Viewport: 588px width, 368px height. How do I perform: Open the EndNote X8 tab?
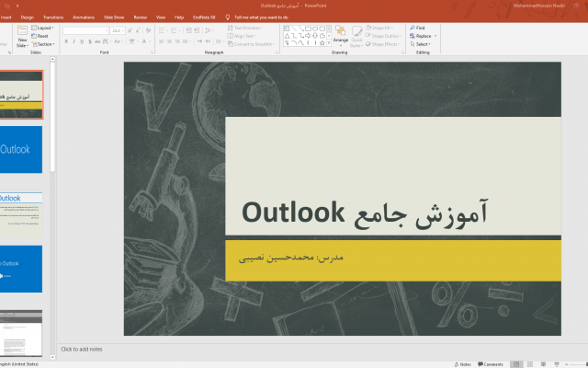pos(204,17)
